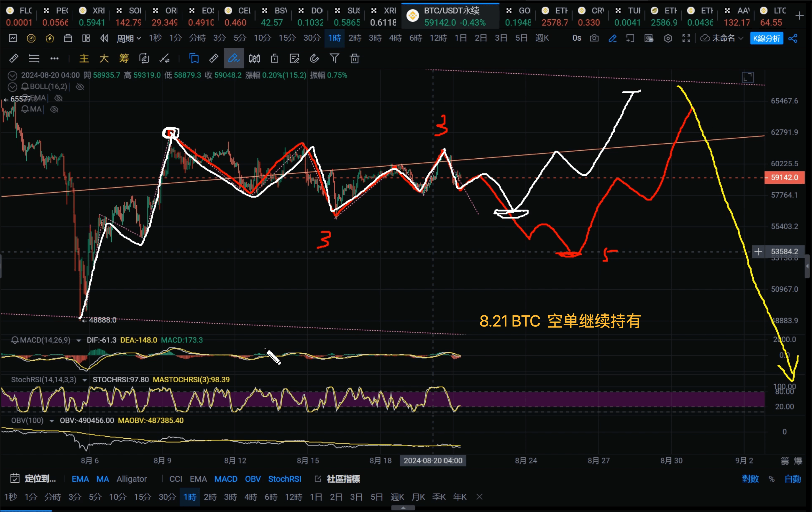Select the 15分 interval in top bar
Screen dimensions: 812x512
pyautogui.click(x=287, y=38)
